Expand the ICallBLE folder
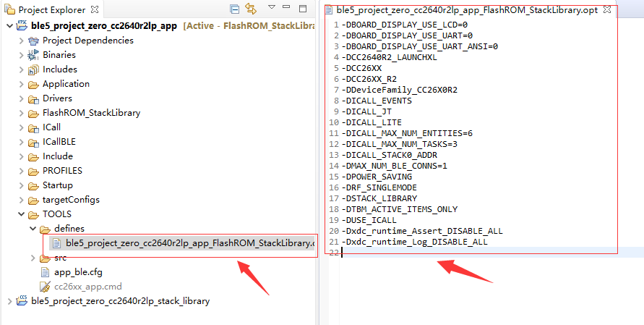Image resolution: width=644 pixels, height=325 pixels. point(22,142)
